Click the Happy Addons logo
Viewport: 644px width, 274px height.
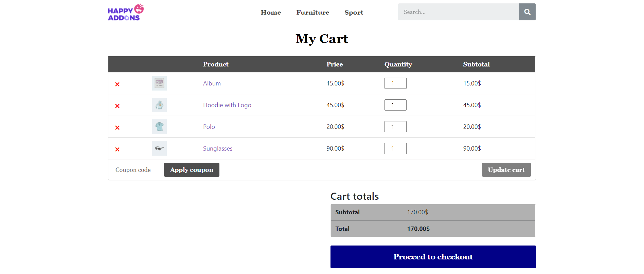click(126, 13)
